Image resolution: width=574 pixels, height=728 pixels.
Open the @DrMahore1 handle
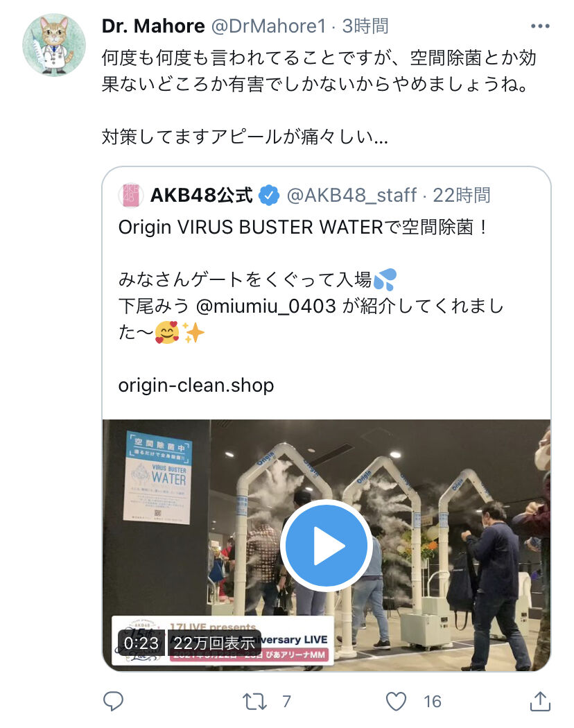pyautogui.click(x=269, y=26)
